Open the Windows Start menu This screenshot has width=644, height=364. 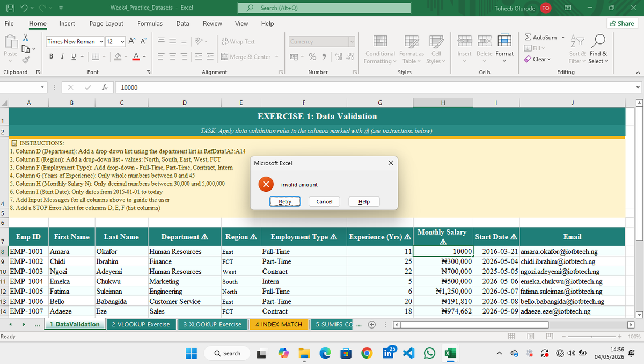pos(192,353)
